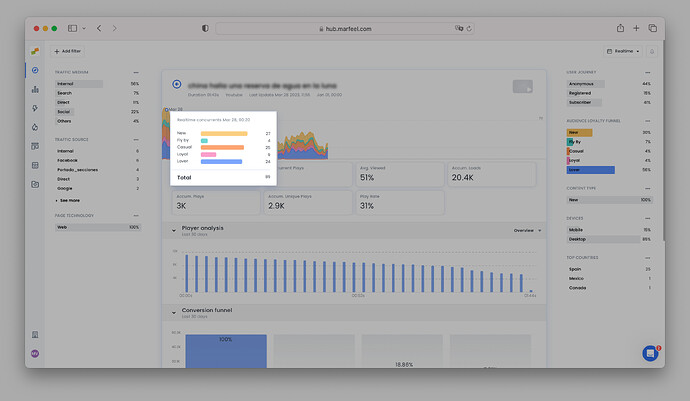Click the user avatar at sidebar bottom
Image resolution: width=690 pixels, height=401 pixels.
35,353
